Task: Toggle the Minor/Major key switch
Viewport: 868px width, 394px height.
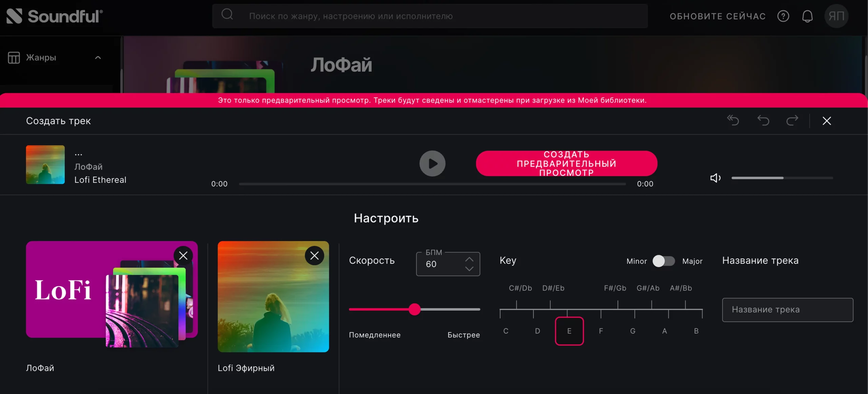Action: tap(664, 261)
